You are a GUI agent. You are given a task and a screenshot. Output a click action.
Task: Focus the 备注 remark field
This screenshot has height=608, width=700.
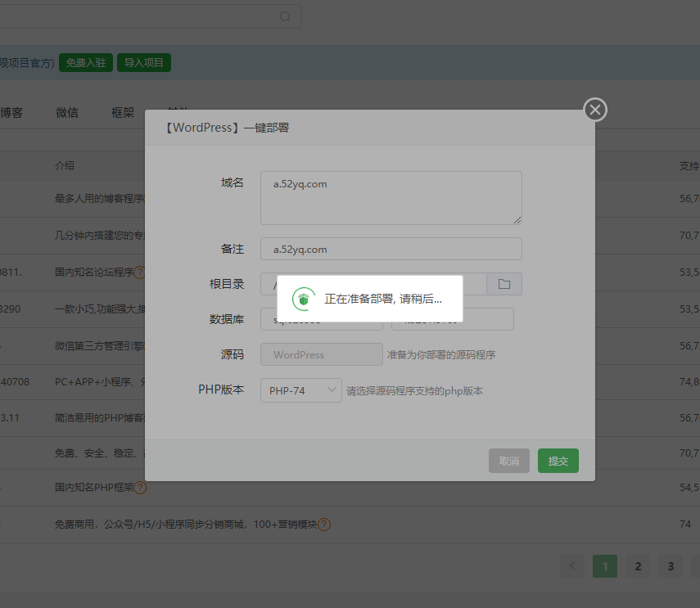[x=391, y=249]
